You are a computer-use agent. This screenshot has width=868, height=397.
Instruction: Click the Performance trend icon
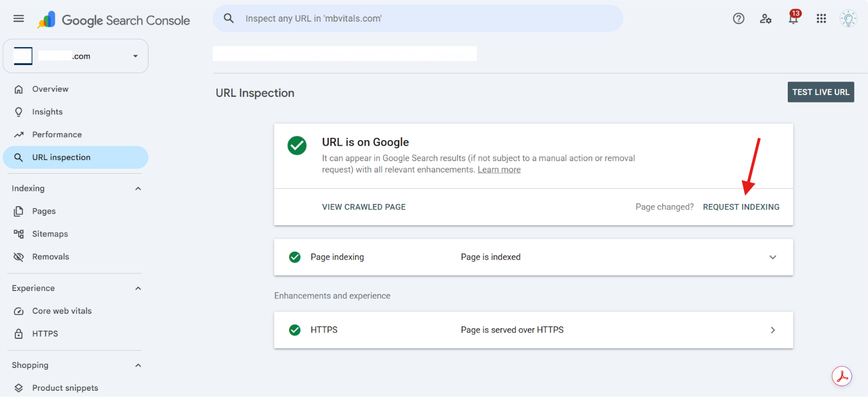[x=19, y=134]
